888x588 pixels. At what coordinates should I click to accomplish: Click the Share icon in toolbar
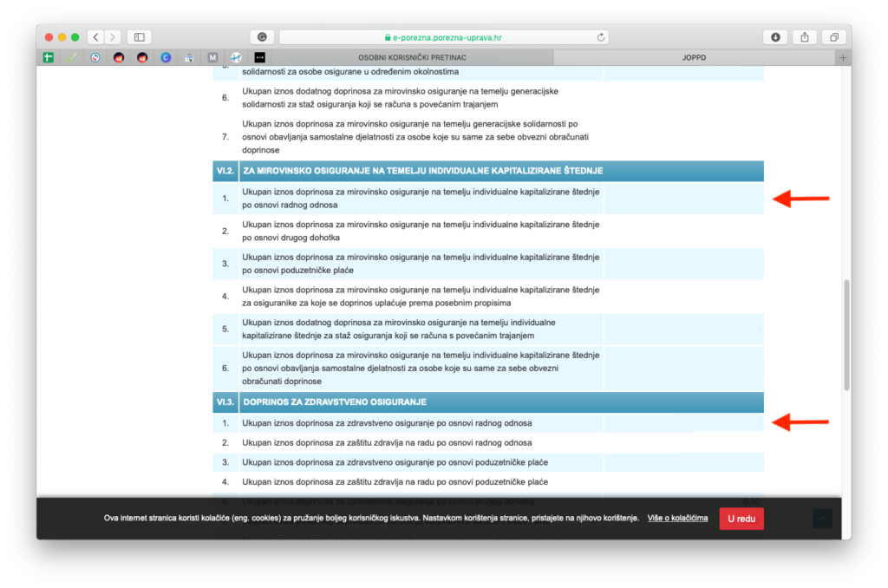point(804,37)
